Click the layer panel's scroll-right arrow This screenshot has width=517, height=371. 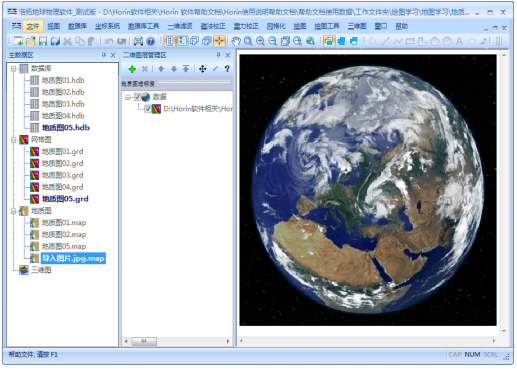[x=228, y=341]
